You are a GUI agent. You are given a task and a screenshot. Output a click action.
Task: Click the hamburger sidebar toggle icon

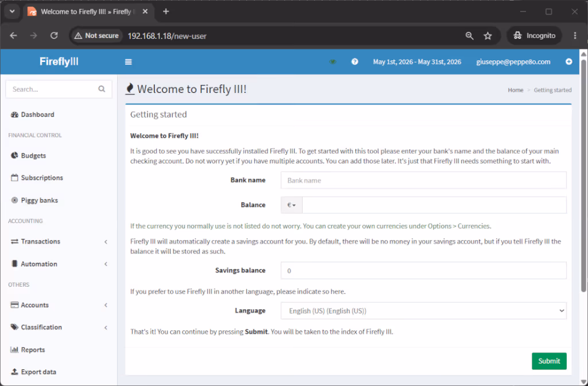pyautogui.click(x=128, y=62)
